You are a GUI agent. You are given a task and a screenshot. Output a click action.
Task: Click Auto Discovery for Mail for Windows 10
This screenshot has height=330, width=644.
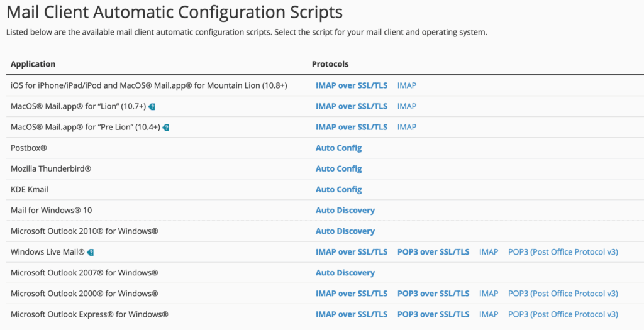pos(345,210)
